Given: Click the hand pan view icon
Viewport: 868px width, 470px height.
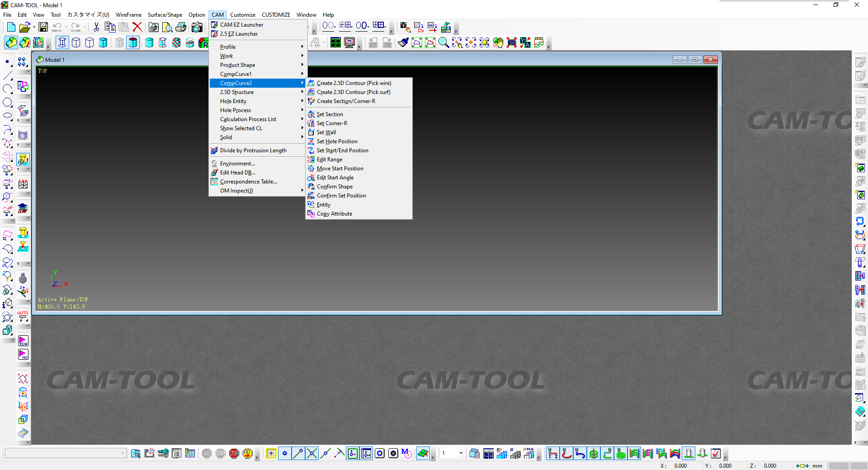Looking at the screenshot, I should 498,42.
